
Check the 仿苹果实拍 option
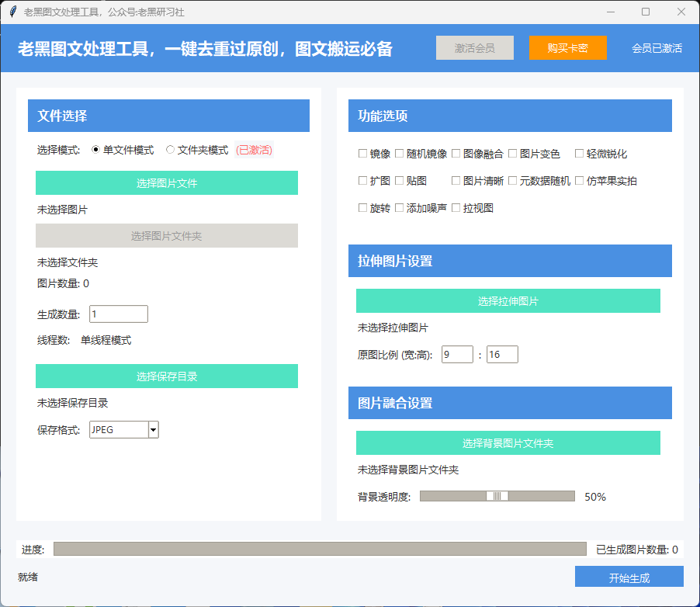(579, 181)
